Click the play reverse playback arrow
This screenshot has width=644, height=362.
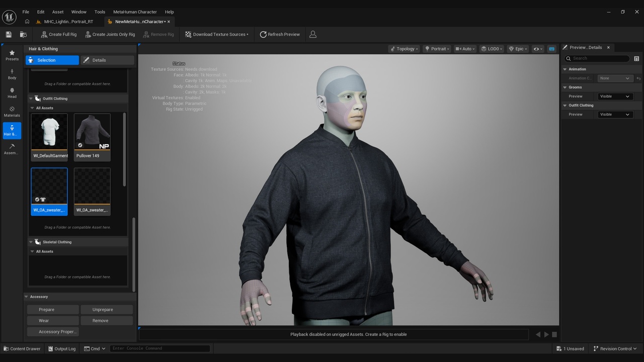(538, 334)
